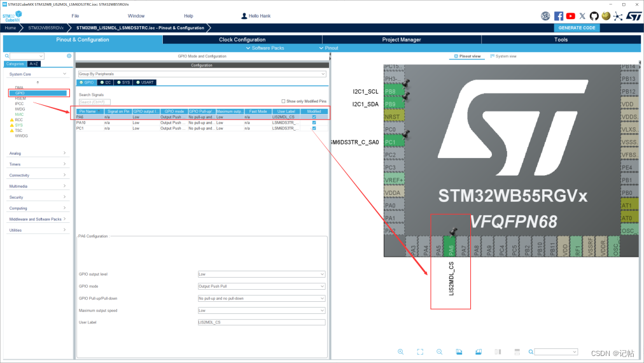Screen dimensions: 644x363
Task: Open GPIO output level dropdown
Action: tap(262, 274)
